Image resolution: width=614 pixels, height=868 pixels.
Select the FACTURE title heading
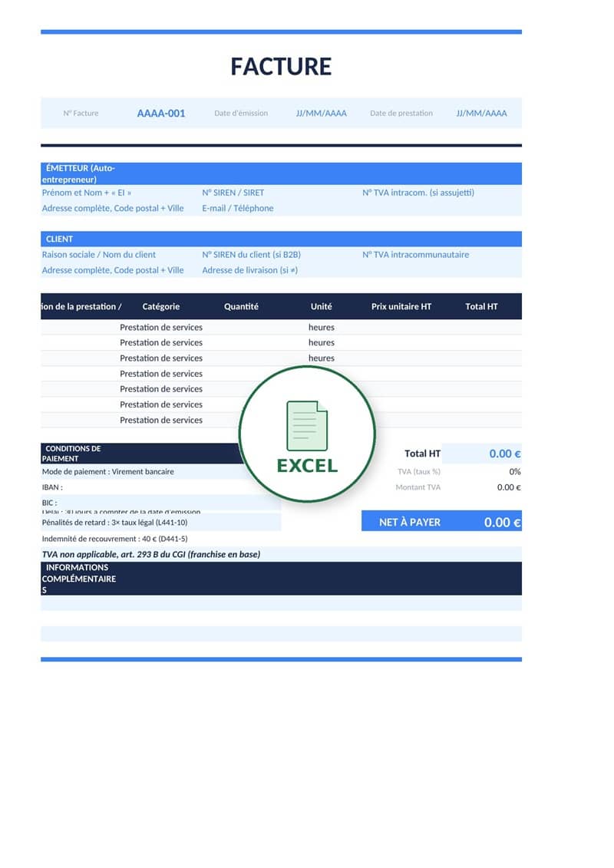pos(281,67)
